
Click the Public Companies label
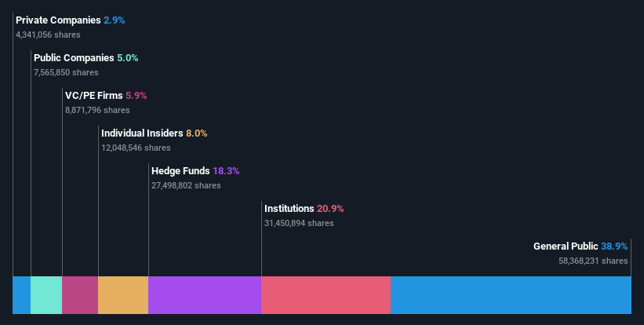[74, 58]
